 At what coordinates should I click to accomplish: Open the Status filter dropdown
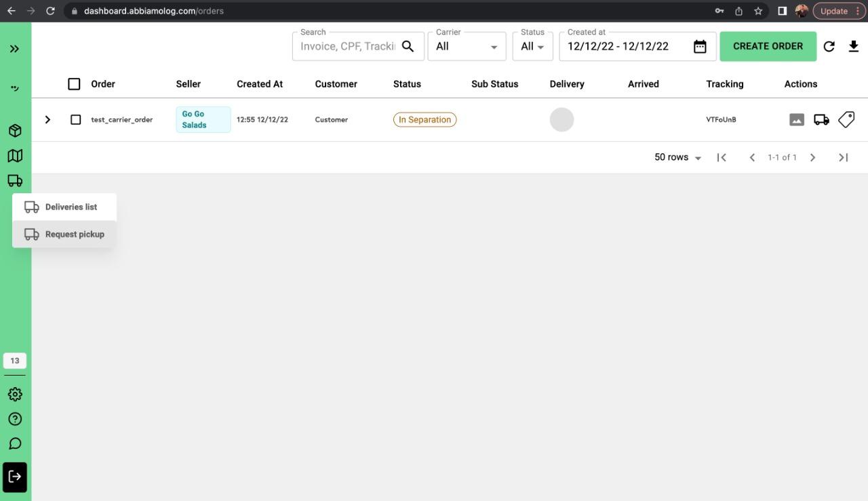532,46
